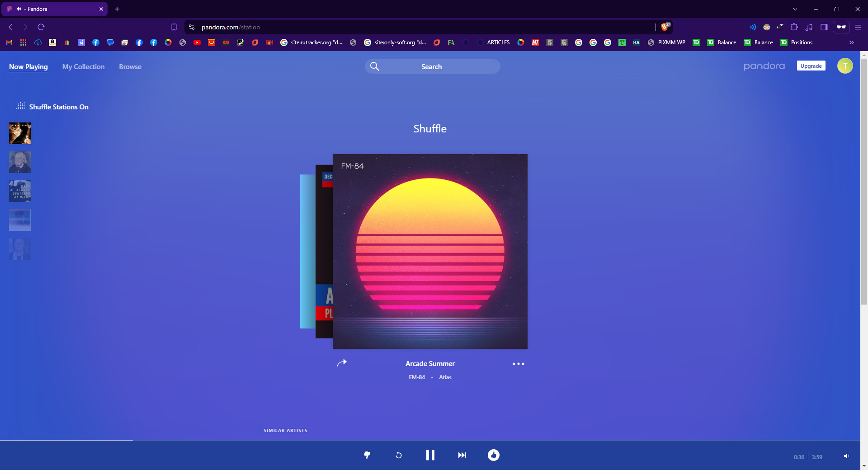Select the fourth blue station thumbnail
This screenshot has height=470, width=868.
click(x=20, y=220)
